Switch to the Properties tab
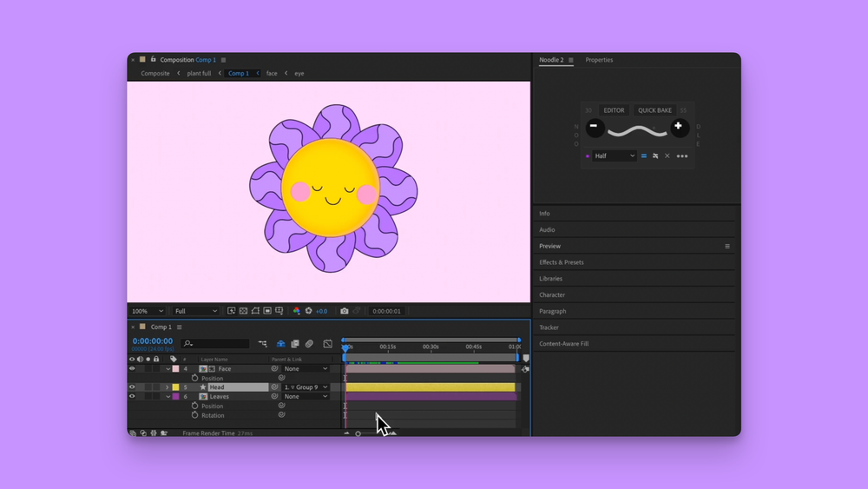Image resolution: width=868 pixels, height=489 pixels. (599, 60)
